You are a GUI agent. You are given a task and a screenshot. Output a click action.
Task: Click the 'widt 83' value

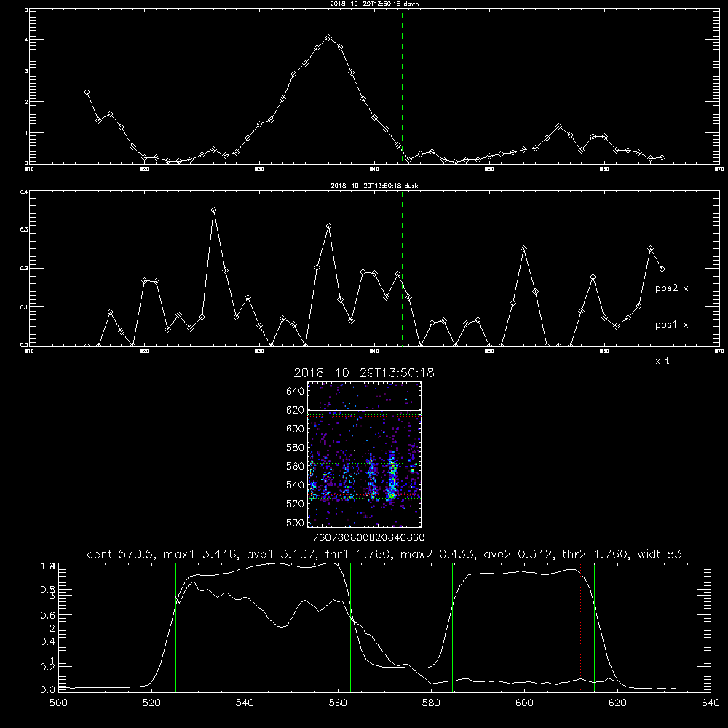[x=660, y=554]
